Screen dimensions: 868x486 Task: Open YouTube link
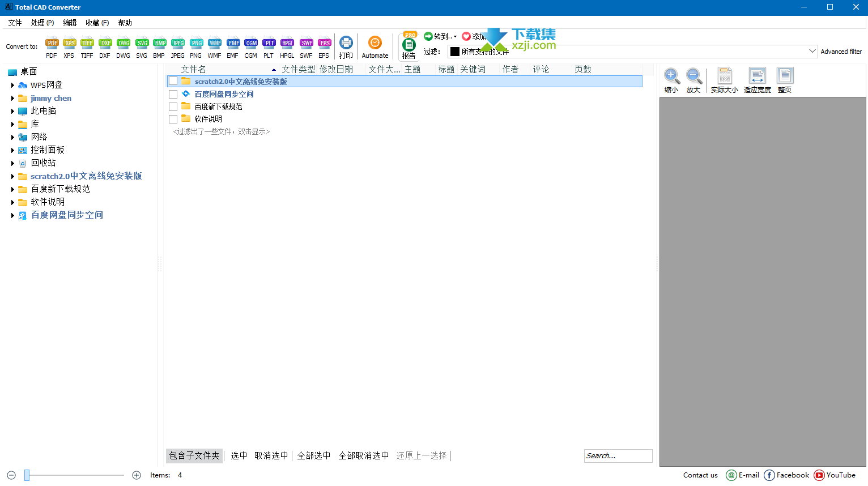(x=835, y=475)
